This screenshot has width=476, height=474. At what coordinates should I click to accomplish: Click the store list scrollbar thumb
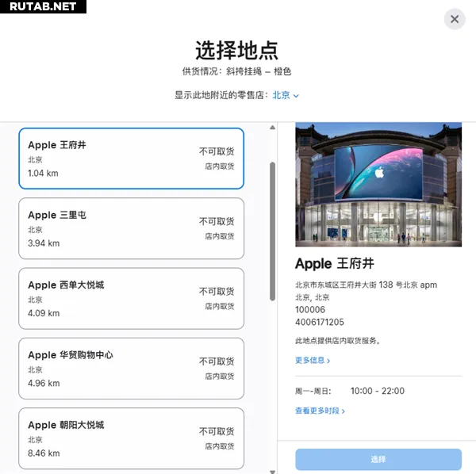[x=272, y=231]
